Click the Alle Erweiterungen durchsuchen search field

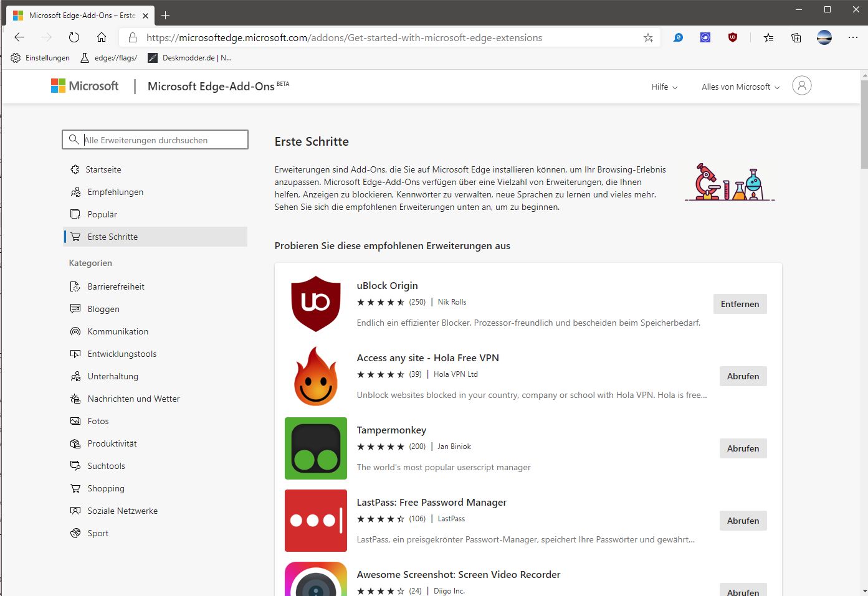(155, 140)
